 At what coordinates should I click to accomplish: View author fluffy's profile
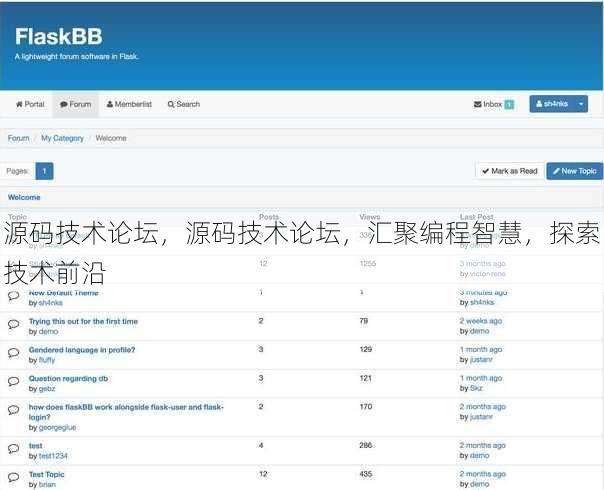point(47,360)
